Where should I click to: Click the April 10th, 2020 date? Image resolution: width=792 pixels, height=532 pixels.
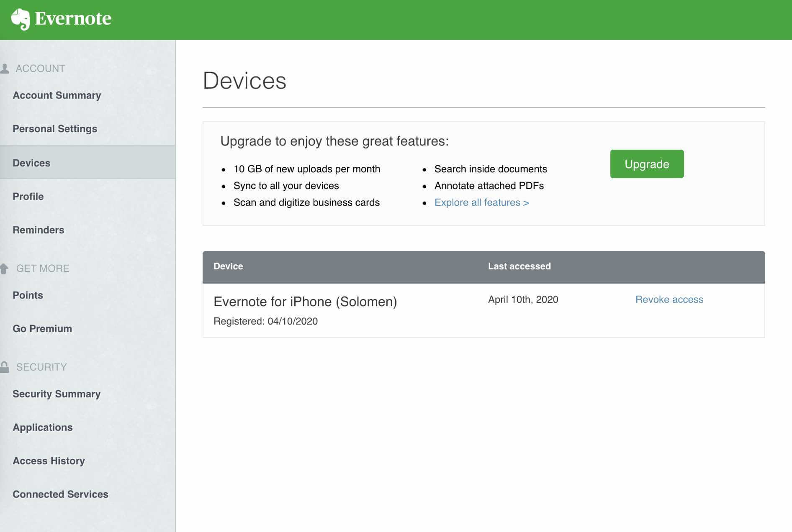[x=523, y=299]
